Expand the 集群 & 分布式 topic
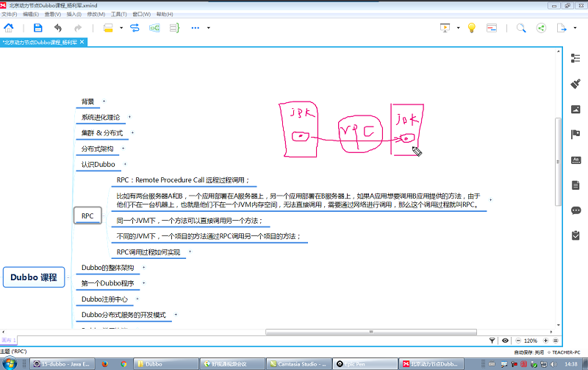The width and height of the screenshot is (588, 370). [132, 132]
